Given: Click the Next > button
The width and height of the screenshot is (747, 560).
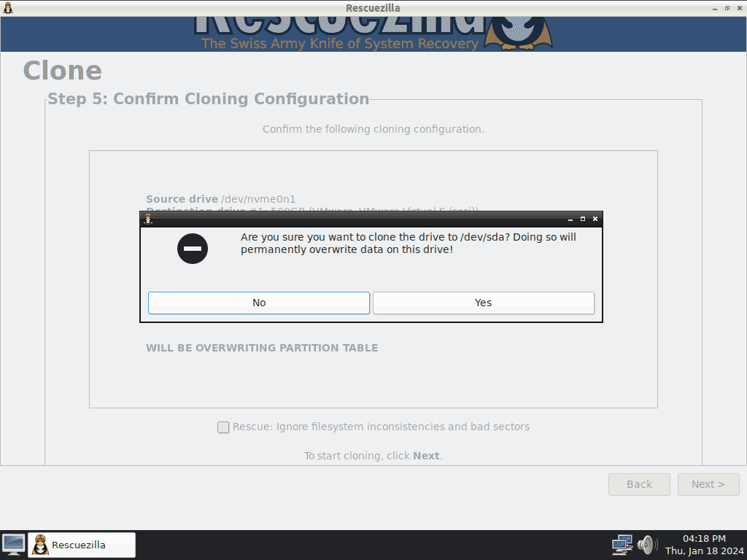Looking at the screenshot, I should pyautogui.click(x=708, y=484).
